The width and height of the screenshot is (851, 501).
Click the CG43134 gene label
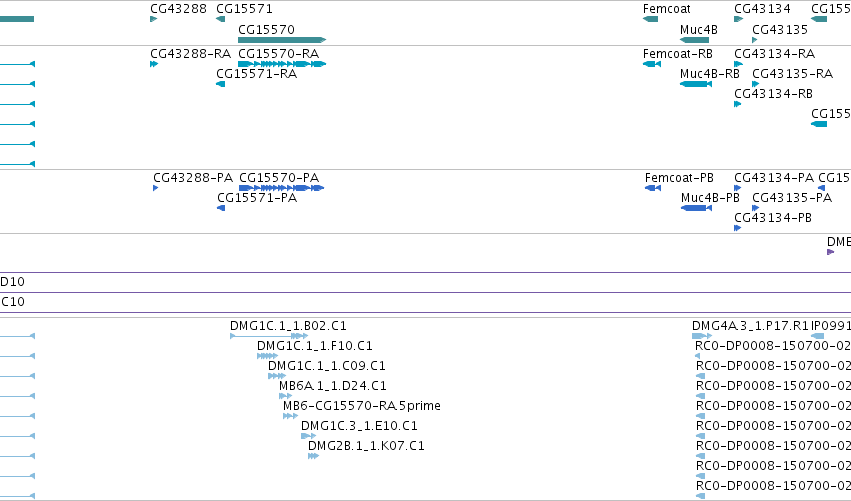click(762, 9)
